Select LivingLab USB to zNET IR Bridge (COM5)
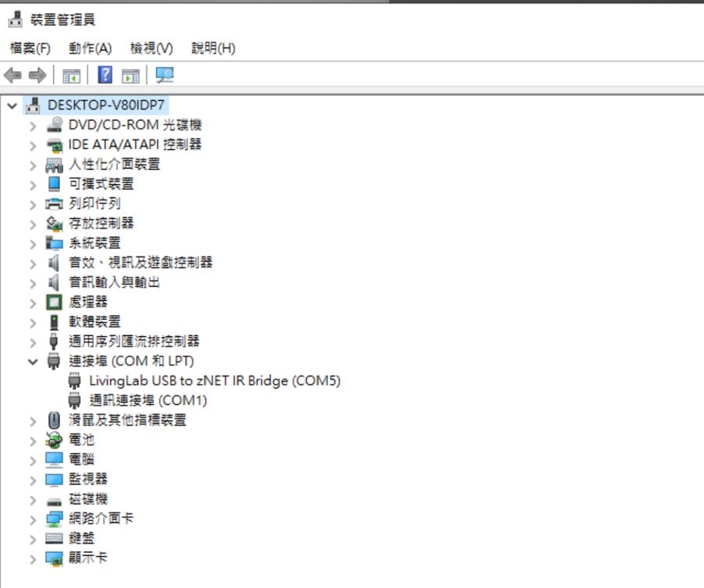The width and height of the screenshot is (704, 588). (215, 381)
